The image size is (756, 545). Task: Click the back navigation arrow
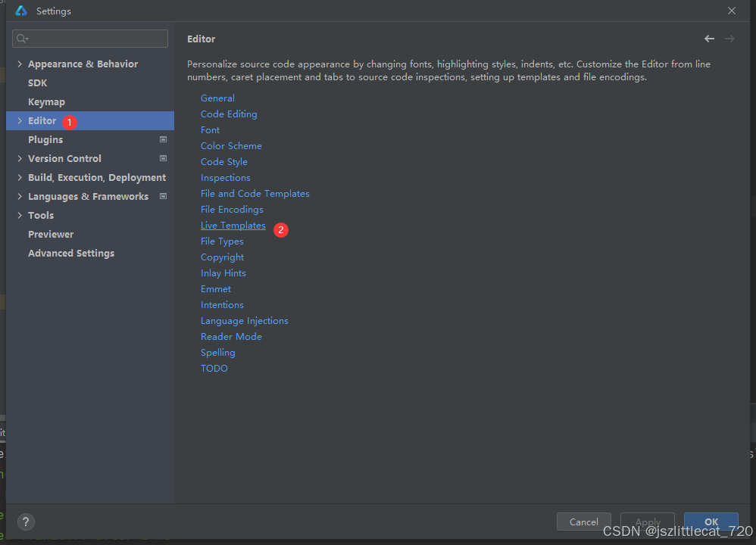[x=709, y=39]
